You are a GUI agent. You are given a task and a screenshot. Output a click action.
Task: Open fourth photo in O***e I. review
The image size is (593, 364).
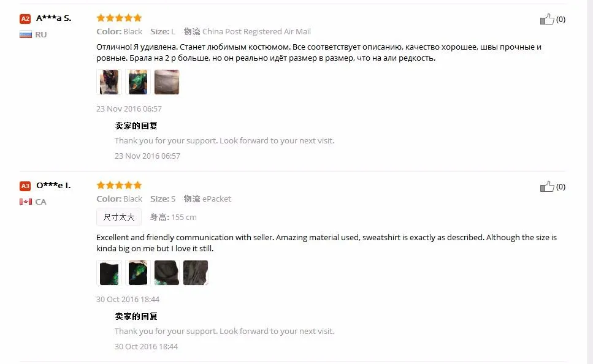[196, 273]
